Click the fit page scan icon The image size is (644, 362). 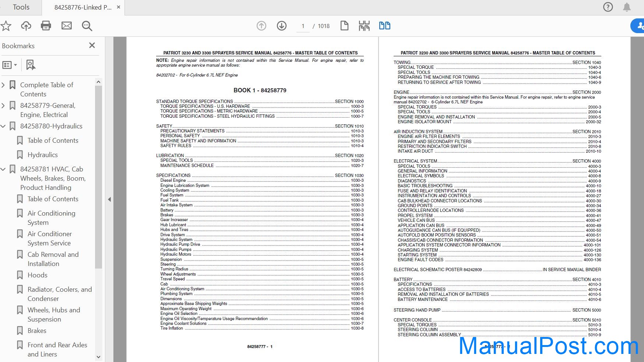click(364, 26)
